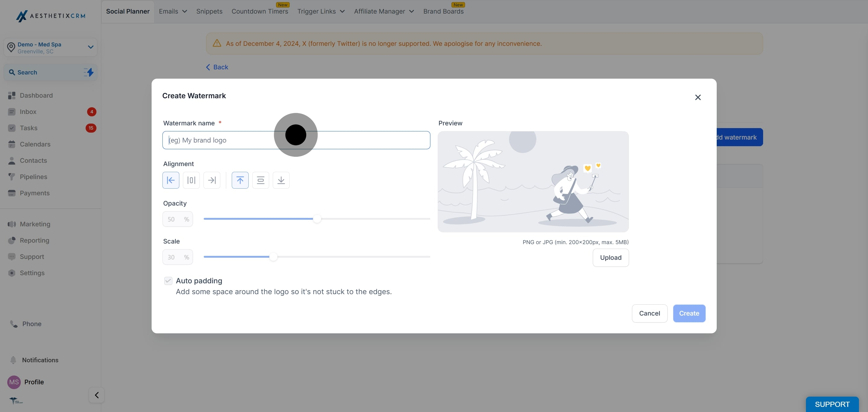868x412 pixels.
Task: Click the Upload button
Action: click(x=611, y=258)
